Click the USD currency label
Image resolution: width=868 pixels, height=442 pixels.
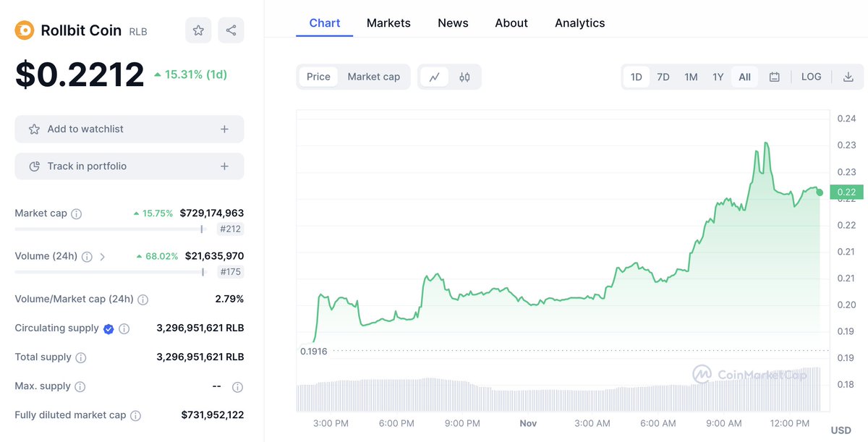pos(841,430)
